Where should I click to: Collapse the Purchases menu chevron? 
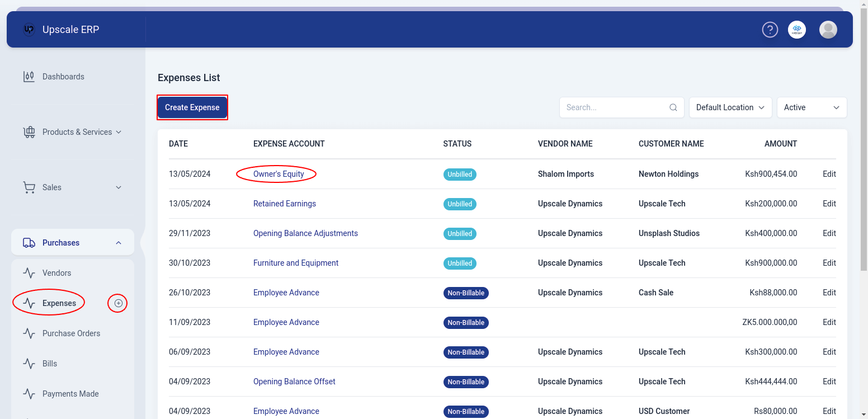pos(118,242)
